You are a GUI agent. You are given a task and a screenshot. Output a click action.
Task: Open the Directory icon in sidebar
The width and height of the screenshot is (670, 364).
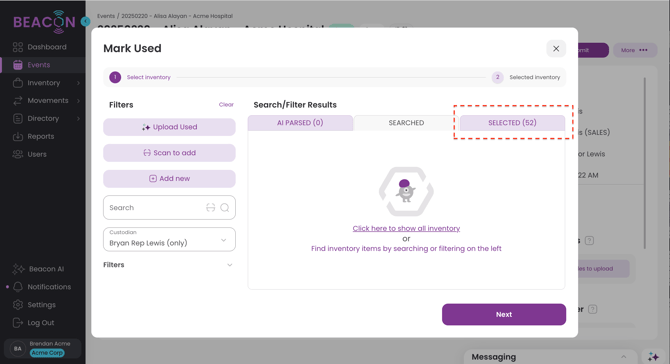[x=18, y=118]
